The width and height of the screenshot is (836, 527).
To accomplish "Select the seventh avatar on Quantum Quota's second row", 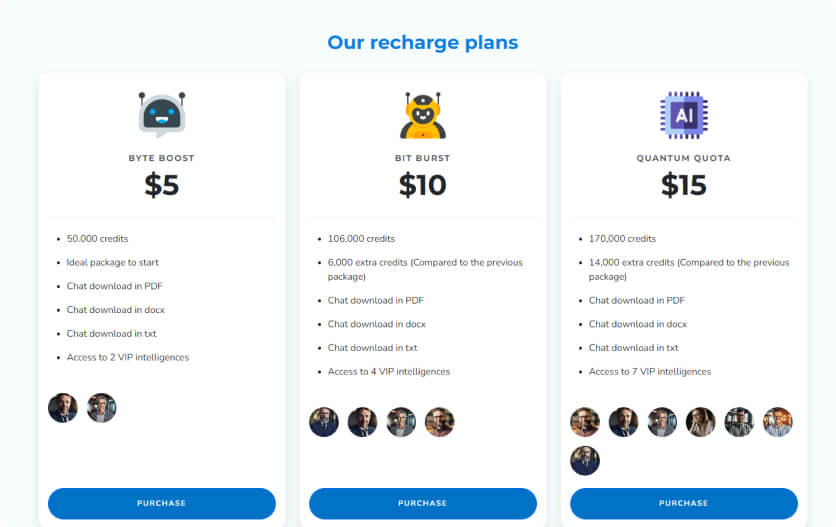I will [x=585, y=460].
